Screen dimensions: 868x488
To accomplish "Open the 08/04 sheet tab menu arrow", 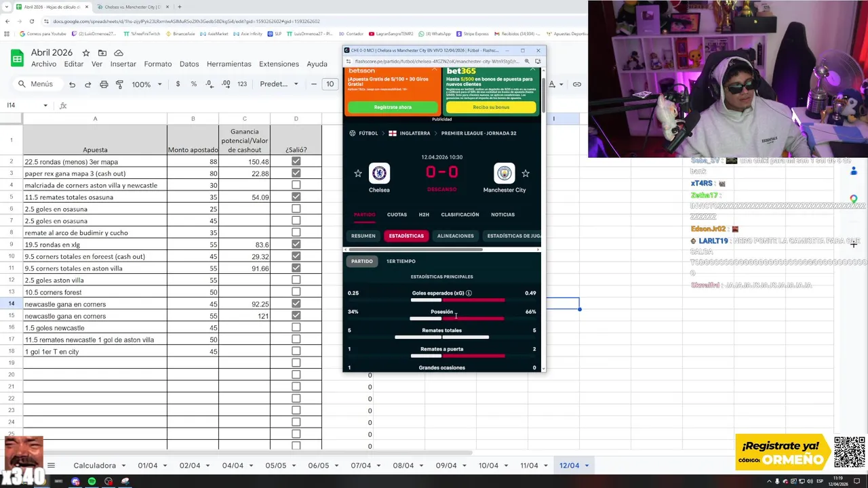I will (x=422, y=466).
